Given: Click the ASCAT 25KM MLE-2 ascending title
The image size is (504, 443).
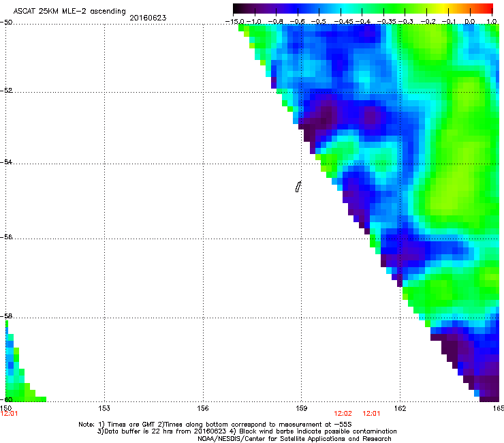Looking at the screenshot, I should [x=69, y=11].
